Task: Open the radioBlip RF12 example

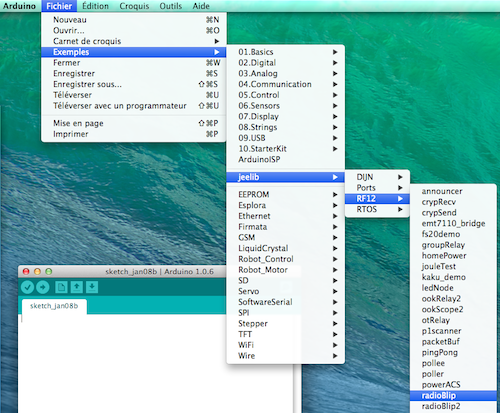Action: [453, 395]
